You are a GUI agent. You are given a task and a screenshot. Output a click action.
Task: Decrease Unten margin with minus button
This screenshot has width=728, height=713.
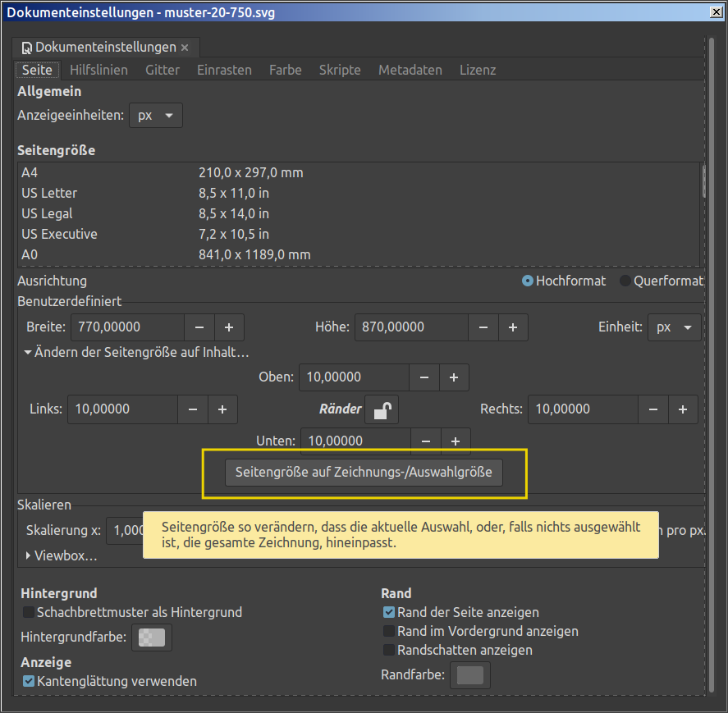click(426, 441)
